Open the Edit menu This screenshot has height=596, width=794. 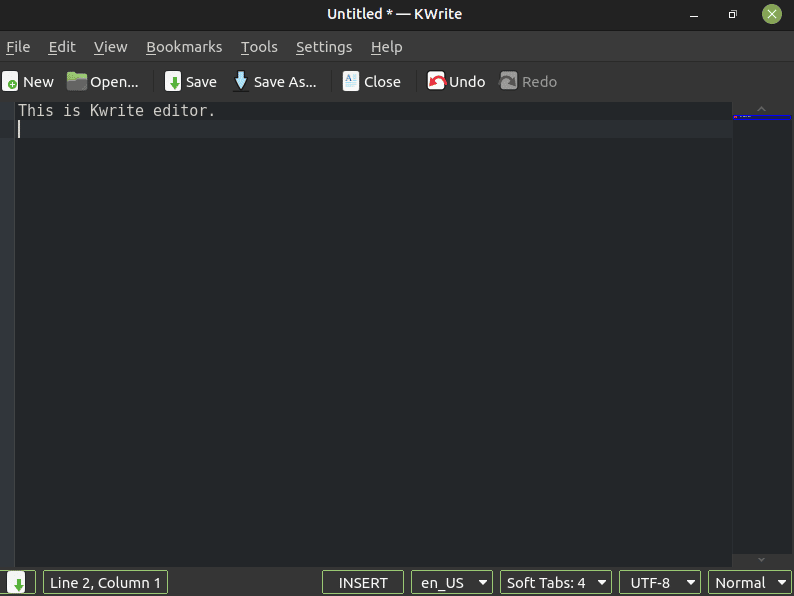62,47
